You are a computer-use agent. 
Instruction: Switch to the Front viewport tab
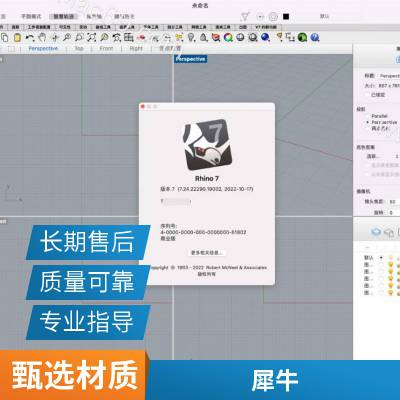coord(106,48)
